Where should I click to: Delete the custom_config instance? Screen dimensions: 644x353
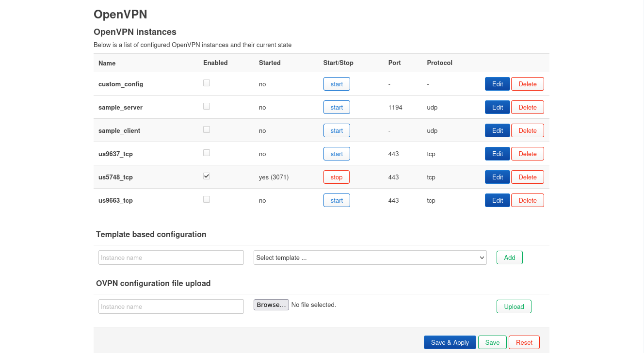pyautogui.click(x=528, y=84)
